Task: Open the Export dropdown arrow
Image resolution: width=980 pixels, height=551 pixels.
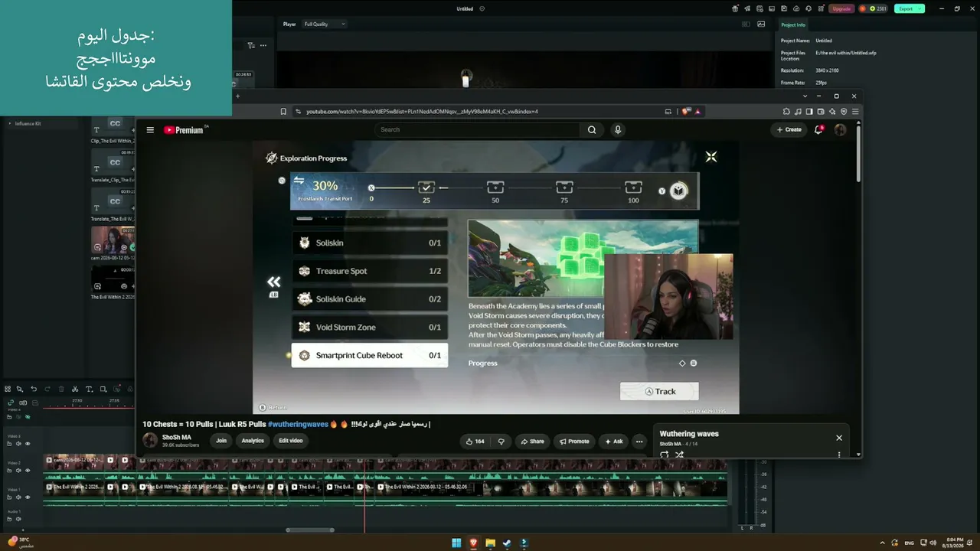Action: coord(920,8)
